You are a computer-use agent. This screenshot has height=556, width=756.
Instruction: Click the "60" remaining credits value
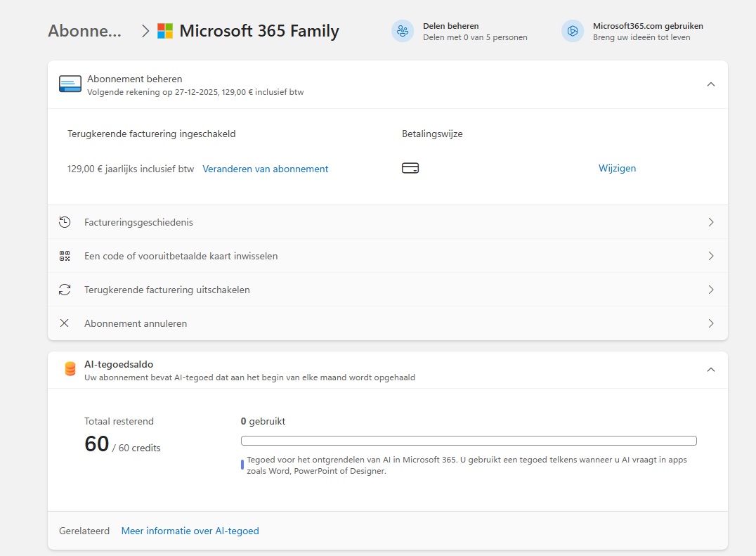tap(96, 444)
